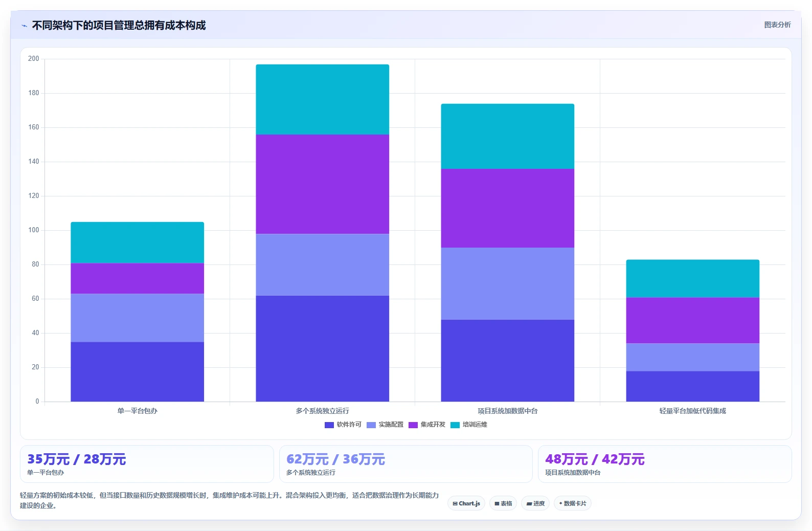The image size is (812, 531).
Task: Click the 软件许可 segment of 项目系统加数据中台 bar
Action: point(507,361)
